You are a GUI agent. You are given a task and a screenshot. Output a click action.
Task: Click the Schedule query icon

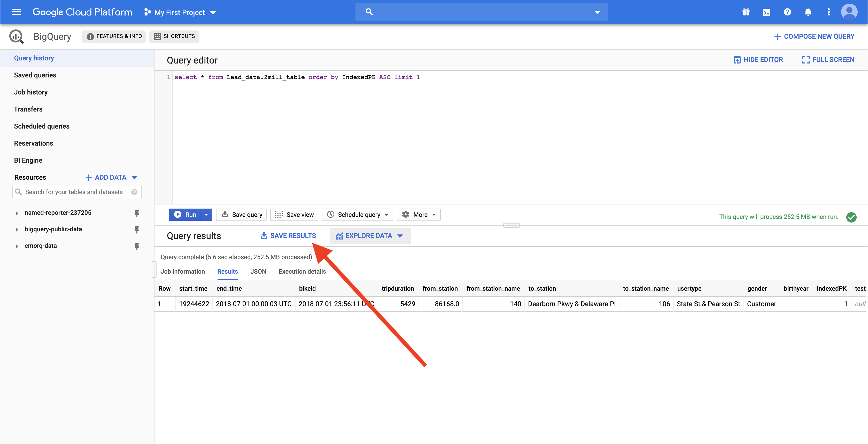(330, 215)
